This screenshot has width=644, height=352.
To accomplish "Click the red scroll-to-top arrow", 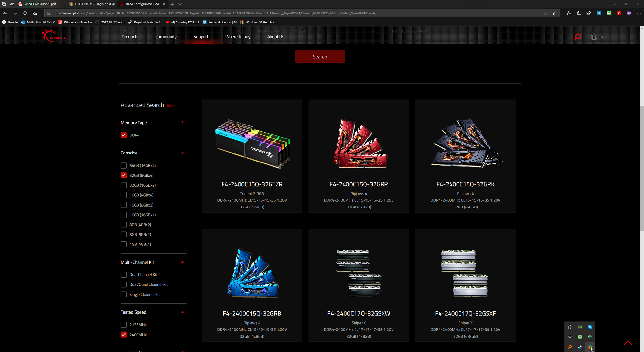I will pyautogui.click(x=628, y=343).
